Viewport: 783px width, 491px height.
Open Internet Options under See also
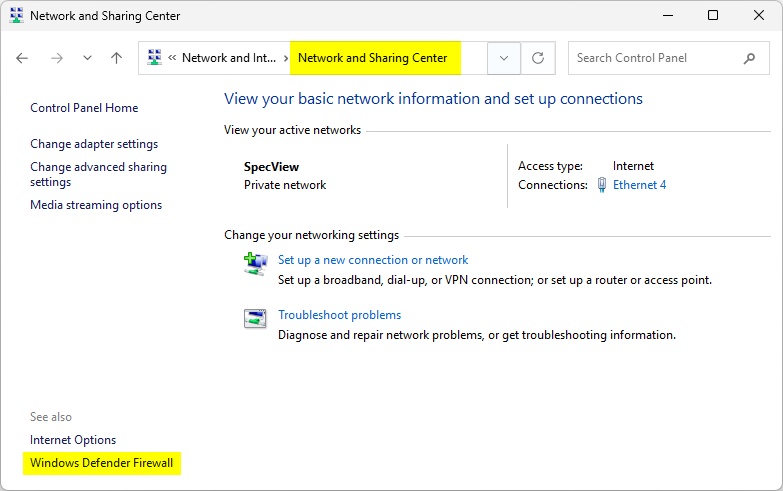73,440
